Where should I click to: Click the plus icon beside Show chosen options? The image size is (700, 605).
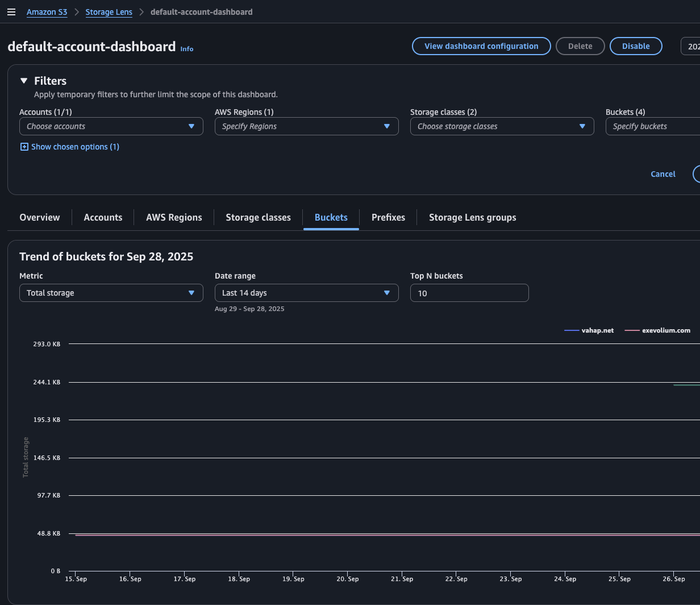pyautogui.click(x=24, y=147)
